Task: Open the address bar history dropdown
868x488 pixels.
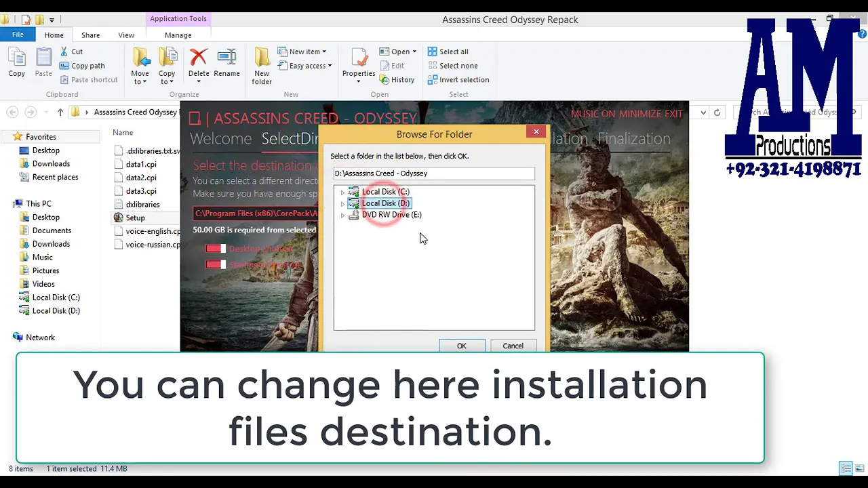Action: pos(703,113)
